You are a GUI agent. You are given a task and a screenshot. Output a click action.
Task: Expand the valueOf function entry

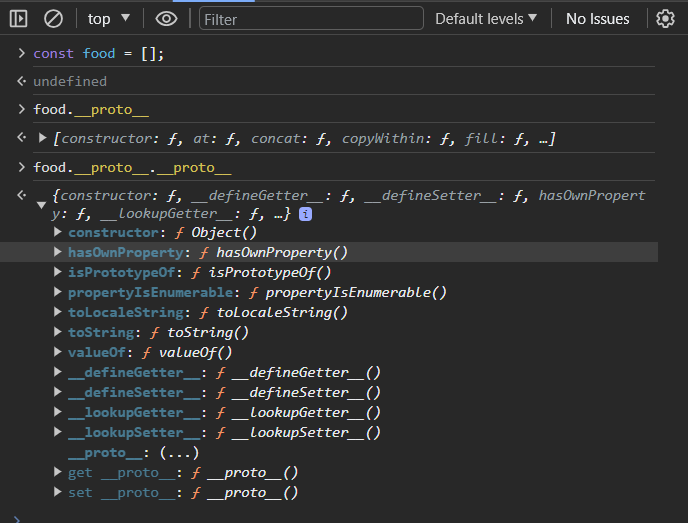pyautogui.click(x=59, y=353)
